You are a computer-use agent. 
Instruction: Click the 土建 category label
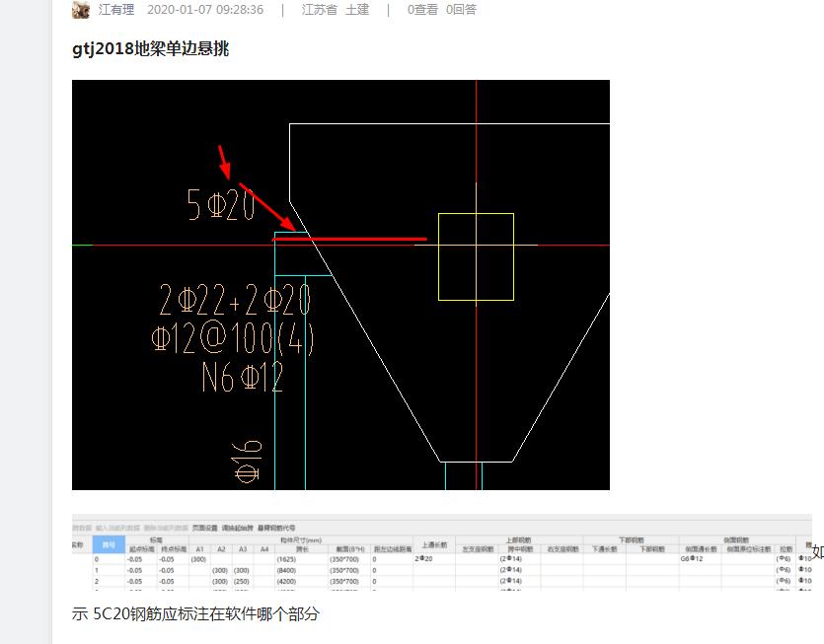tap(357, 10)
